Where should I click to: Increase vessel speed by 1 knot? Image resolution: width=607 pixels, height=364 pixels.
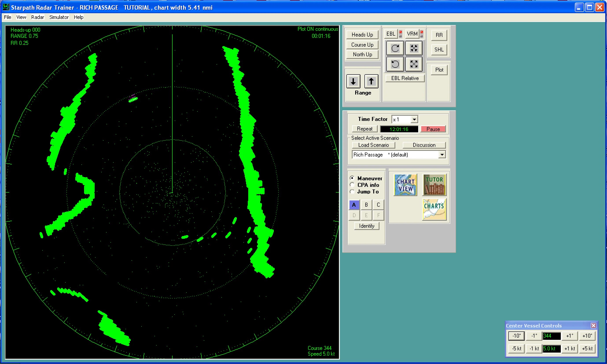tap(570, 349)
